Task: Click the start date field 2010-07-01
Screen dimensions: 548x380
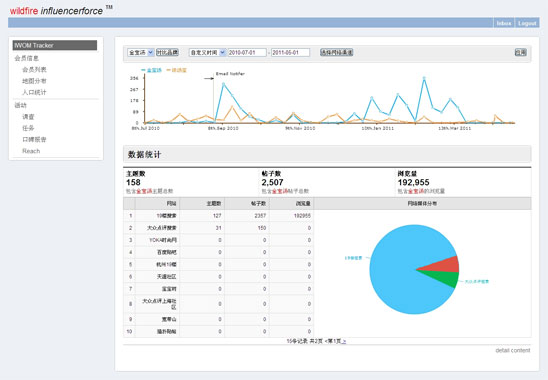Action: pyautogui.click(x=247, y=52)
